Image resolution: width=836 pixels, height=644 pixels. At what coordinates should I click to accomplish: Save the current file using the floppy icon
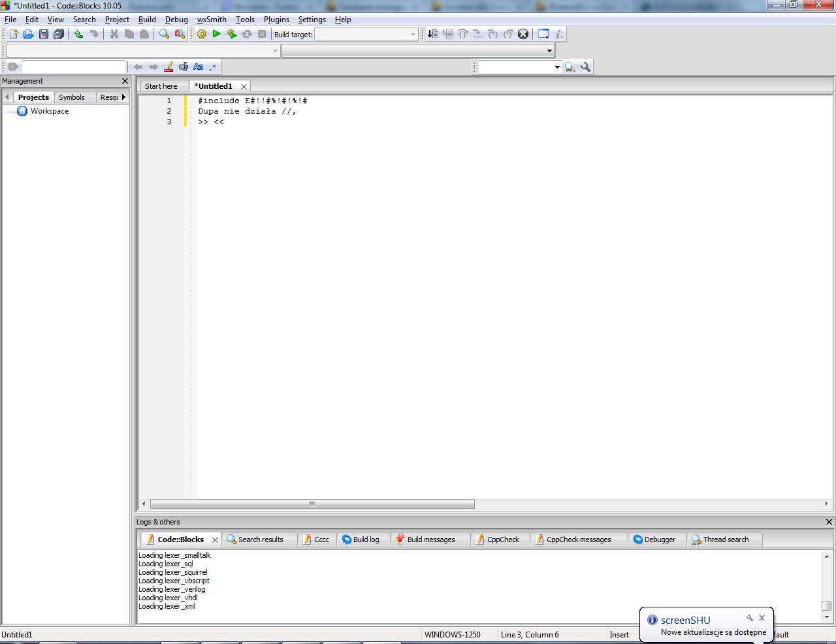click(44, 34)
